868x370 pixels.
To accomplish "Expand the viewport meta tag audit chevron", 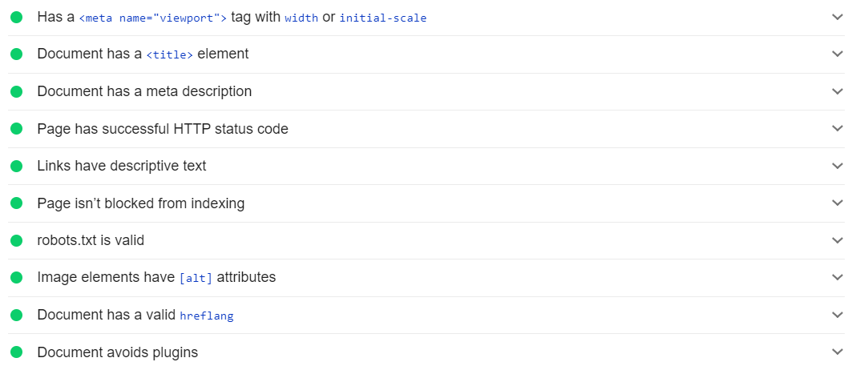I will click(838, 17).
